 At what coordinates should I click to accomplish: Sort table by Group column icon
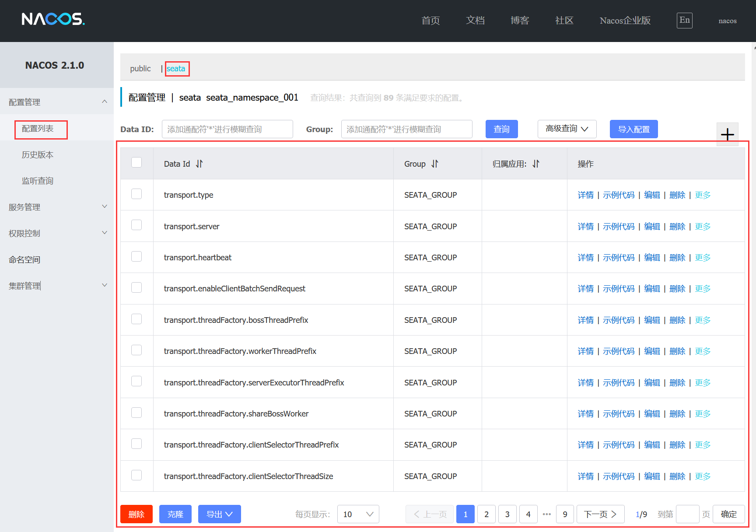434,164
